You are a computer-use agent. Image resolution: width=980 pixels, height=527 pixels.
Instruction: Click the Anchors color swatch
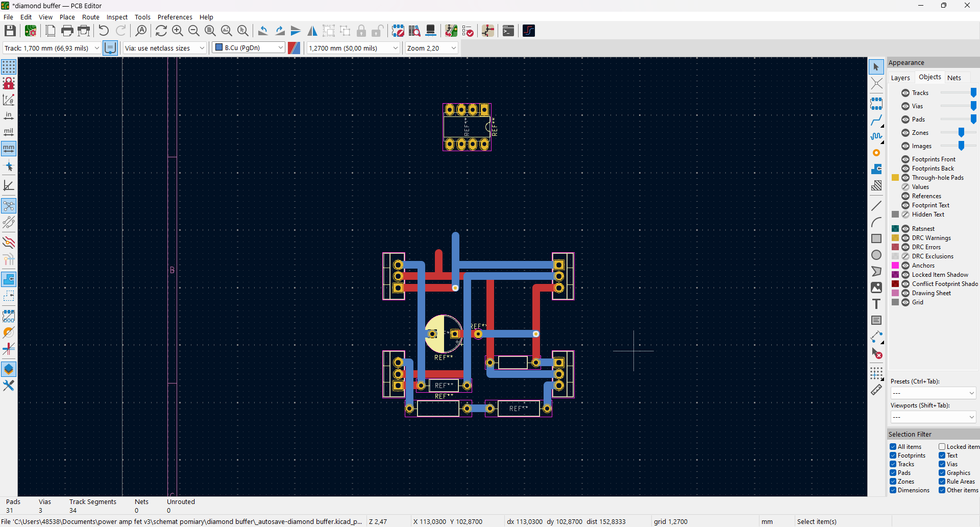(x=895, y=266)
